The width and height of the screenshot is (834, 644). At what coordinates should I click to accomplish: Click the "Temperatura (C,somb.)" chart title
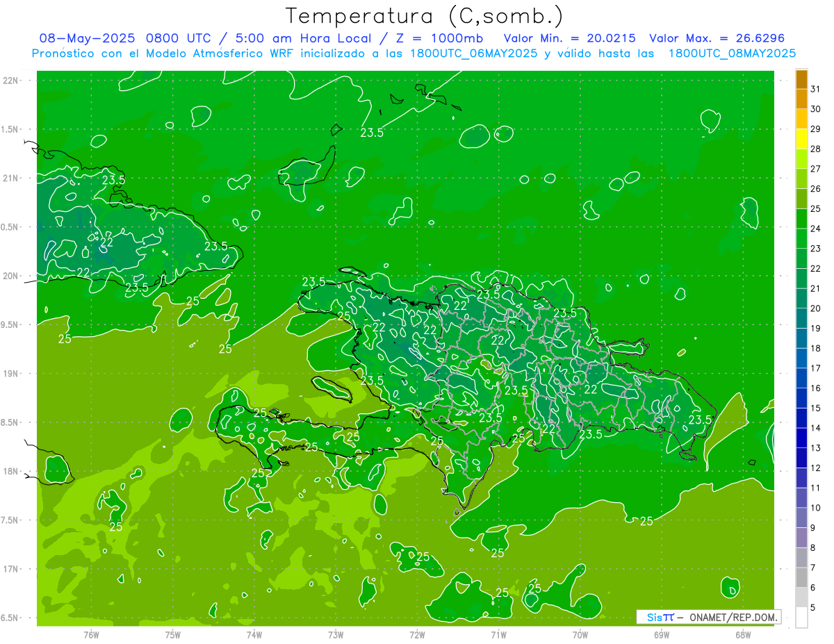point(424,16)
